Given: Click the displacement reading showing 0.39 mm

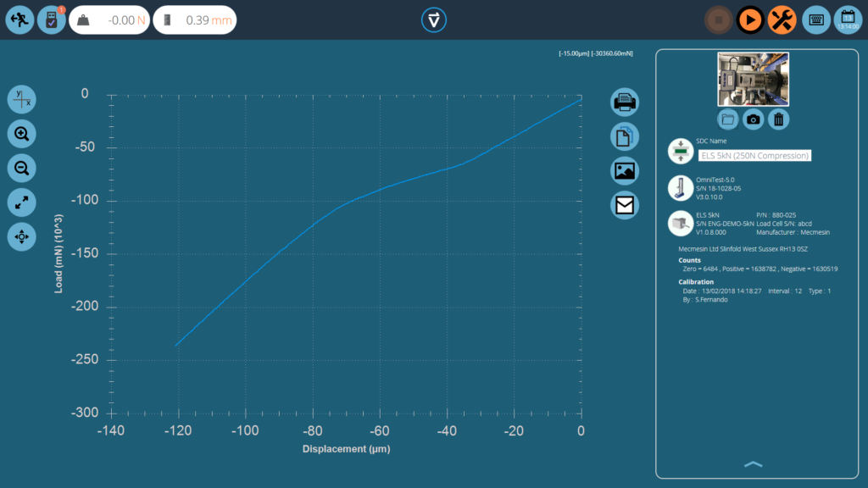Looking at the screenshot, I should (x=194, y=19).
